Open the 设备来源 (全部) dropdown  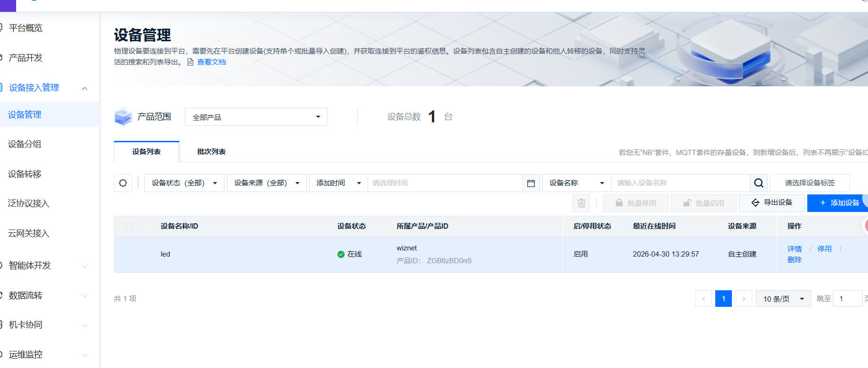tap(267, 183)
